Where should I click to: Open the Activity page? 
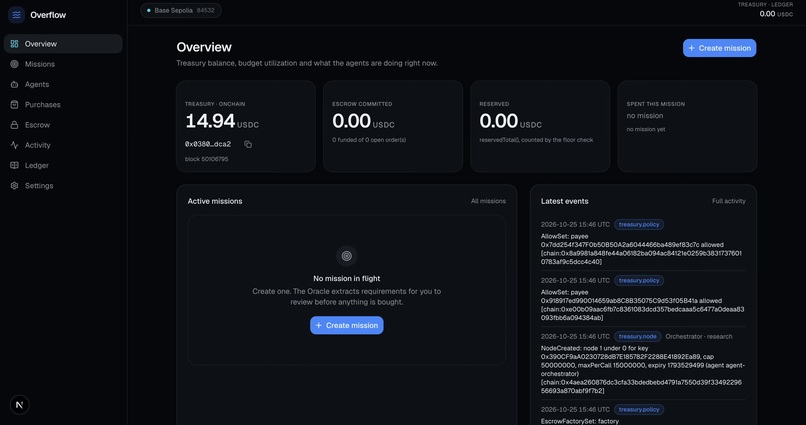[x=63, y=145]
